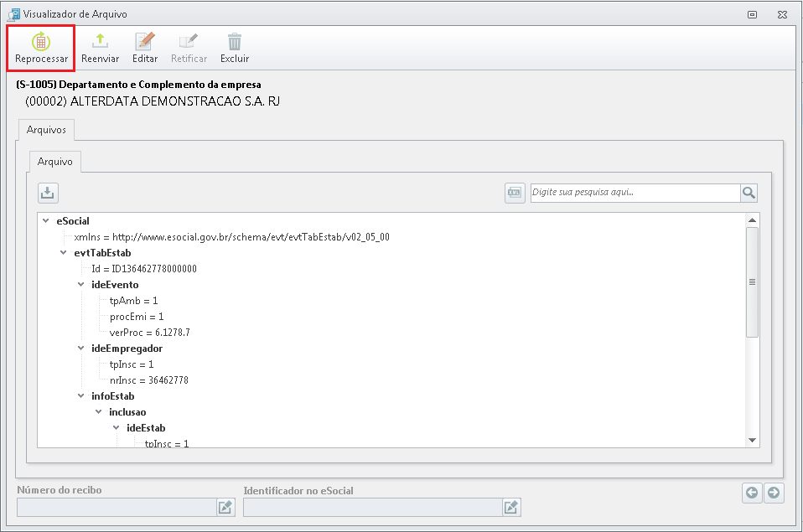Open the Editar tool

click(145, 48)
